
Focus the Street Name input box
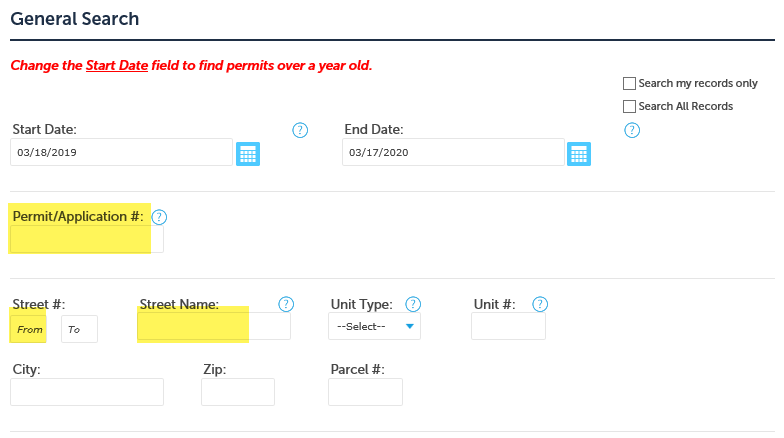tap(214, 327)
